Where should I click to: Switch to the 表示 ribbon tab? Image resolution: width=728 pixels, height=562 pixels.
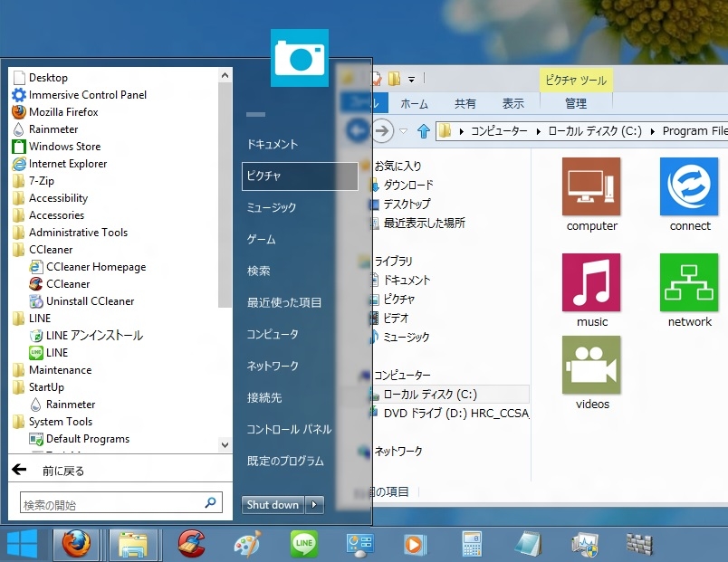point(513,104)
